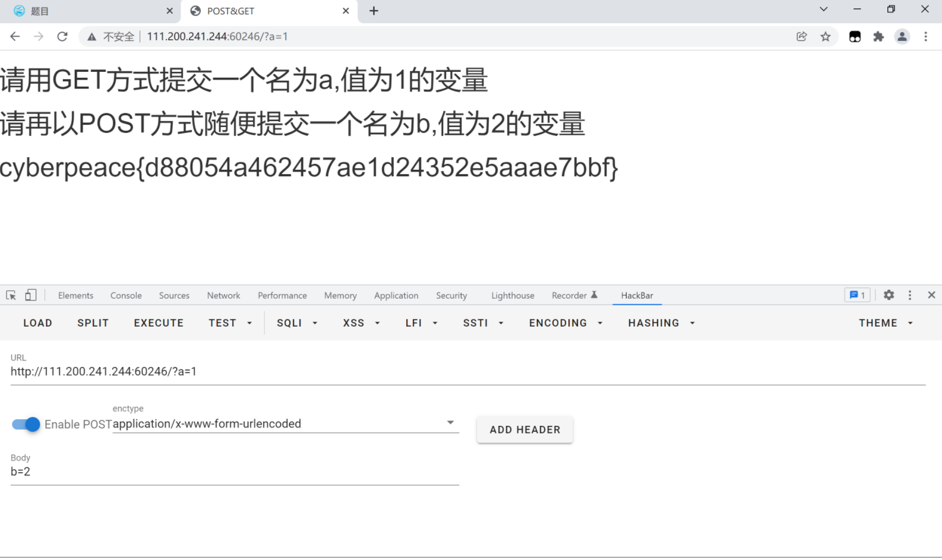Bookmark this page with the star
The image size is (942, 560).
pos(826,36)
